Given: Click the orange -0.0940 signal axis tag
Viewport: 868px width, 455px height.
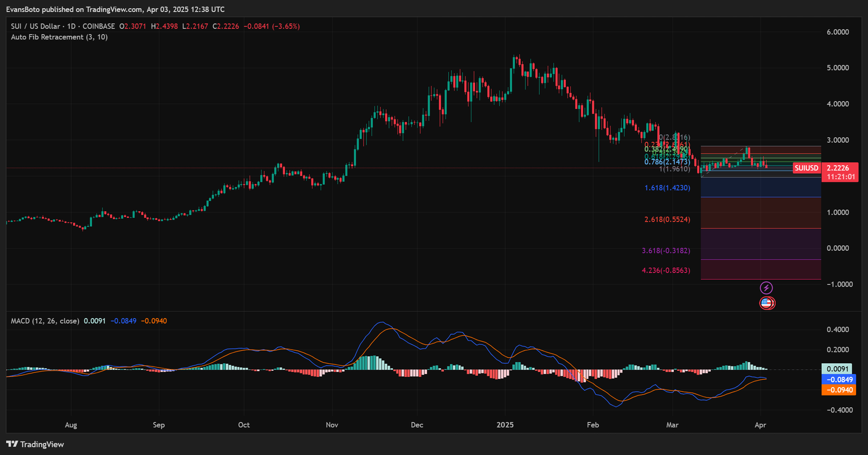Looking at the screenshot, I should point(839,390).
